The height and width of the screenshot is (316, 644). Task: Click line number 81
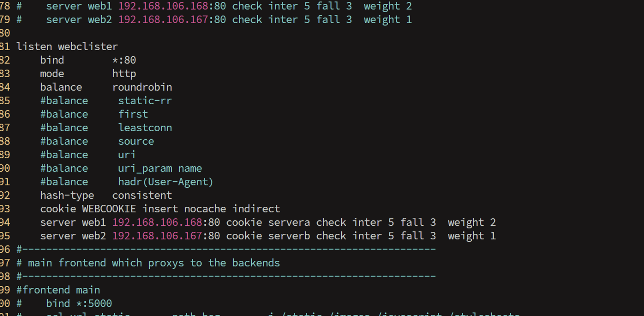click(6, 46)
